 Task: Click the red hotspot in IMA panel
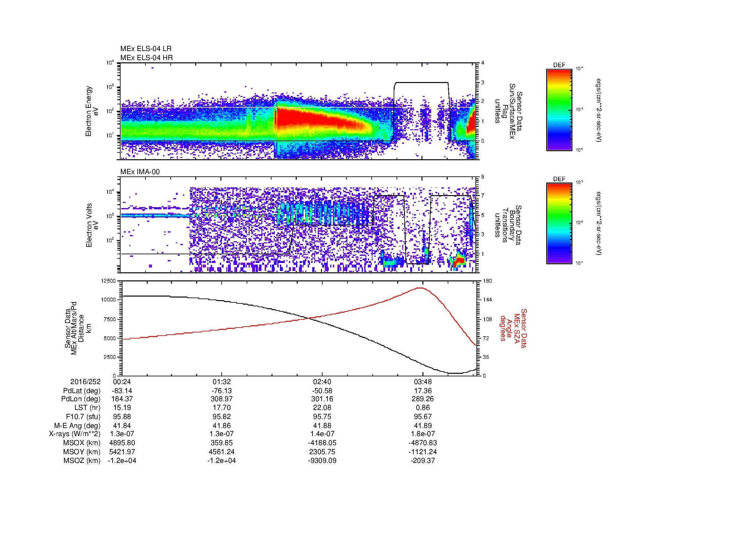coord(459,261)
